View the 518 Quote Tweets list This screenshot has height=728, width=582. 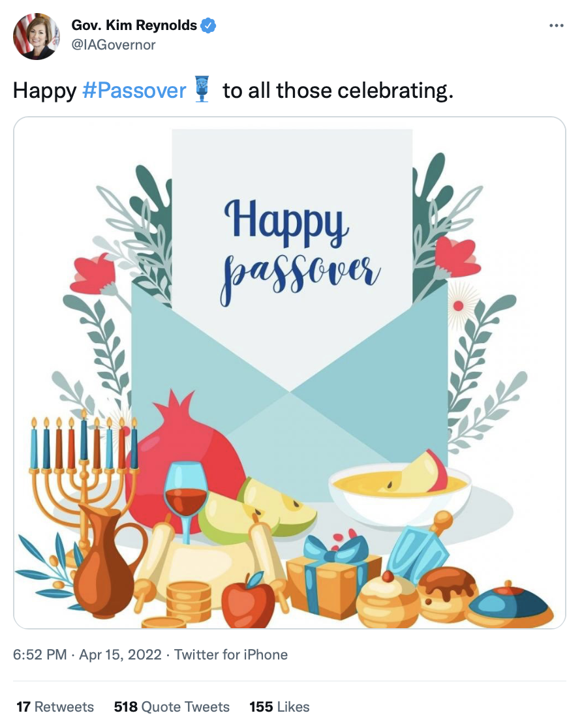[172, 706]
